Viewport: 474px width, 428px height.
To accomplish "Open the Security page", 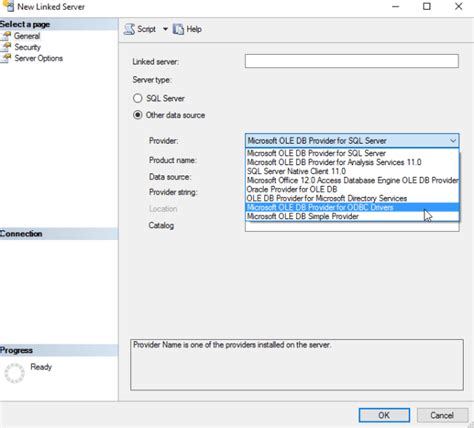I will click(27, 47).
